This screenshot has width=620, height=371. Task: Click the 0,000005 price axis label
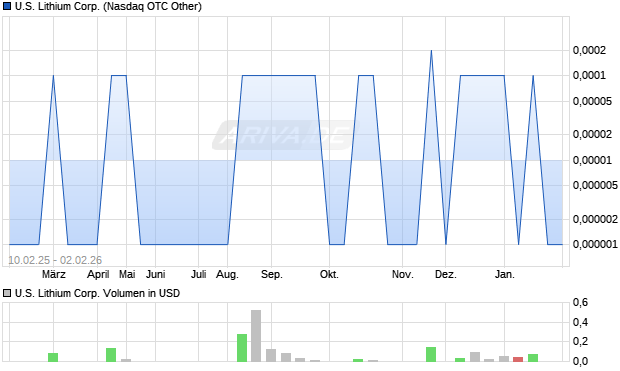click(595, 185)
